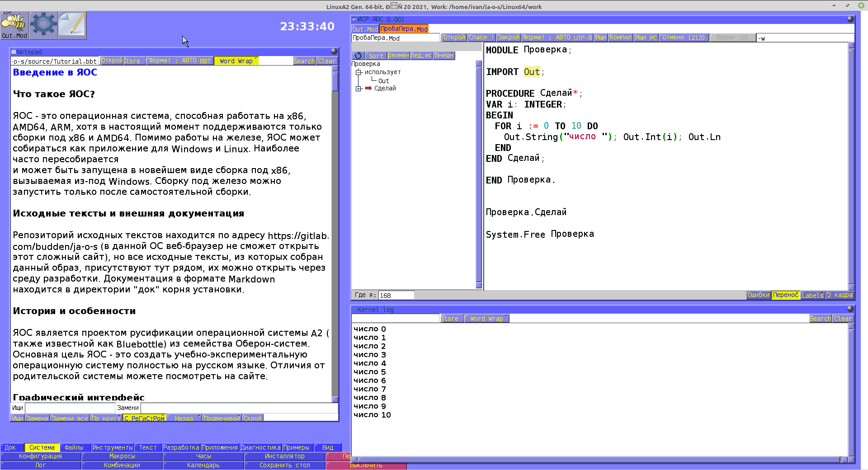
Task: Click the Kernel log window round button
Action: coord(850,309)
